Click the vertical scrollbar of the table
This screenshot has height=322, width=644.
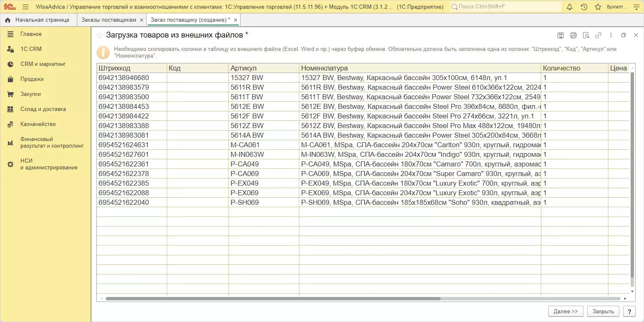point(632,175)
